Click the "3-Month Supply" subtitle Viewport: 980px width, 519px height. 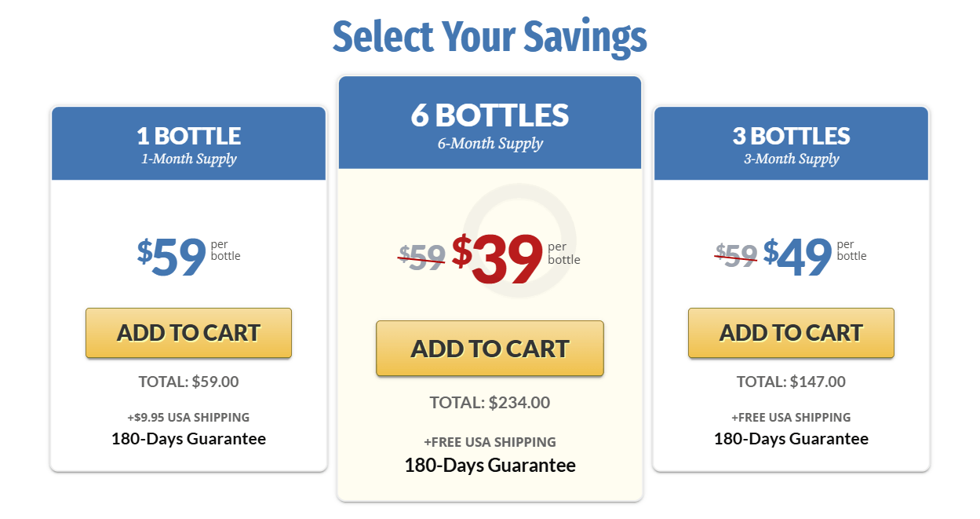[791, 159]
